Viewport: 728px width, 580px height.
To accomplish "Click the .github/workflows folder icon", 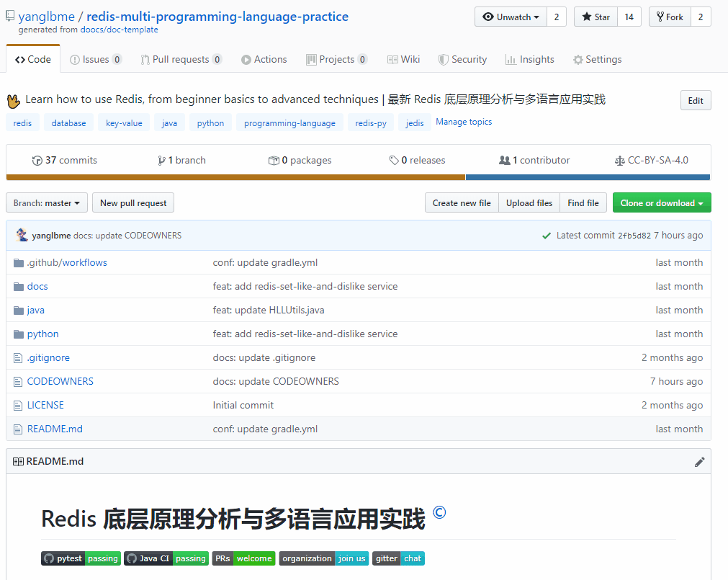I will point(19,263).
